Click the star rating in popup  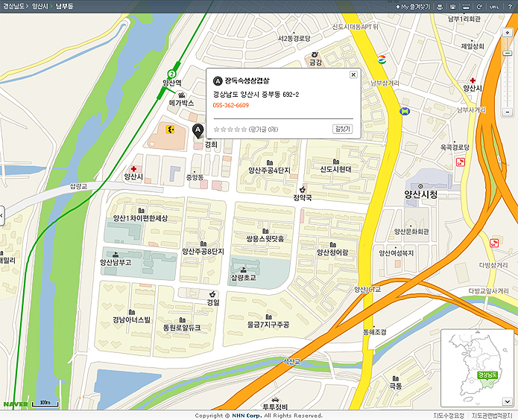coord(230,129)
